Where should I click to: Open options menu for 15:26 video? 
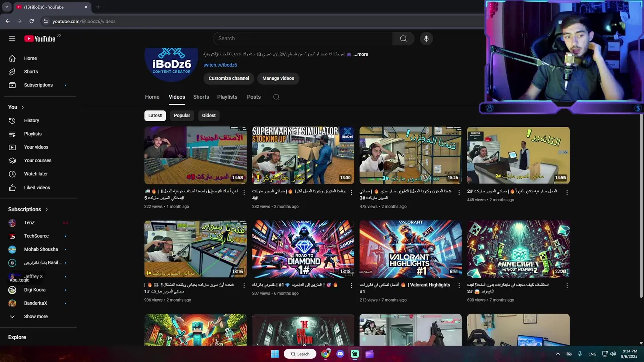(x=459, y=192)
